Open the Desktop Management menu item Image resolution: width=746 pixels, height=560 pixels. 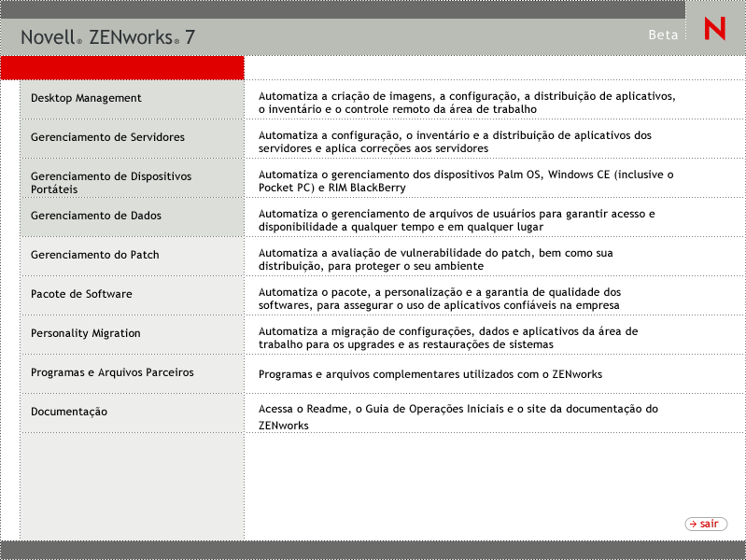133,100
